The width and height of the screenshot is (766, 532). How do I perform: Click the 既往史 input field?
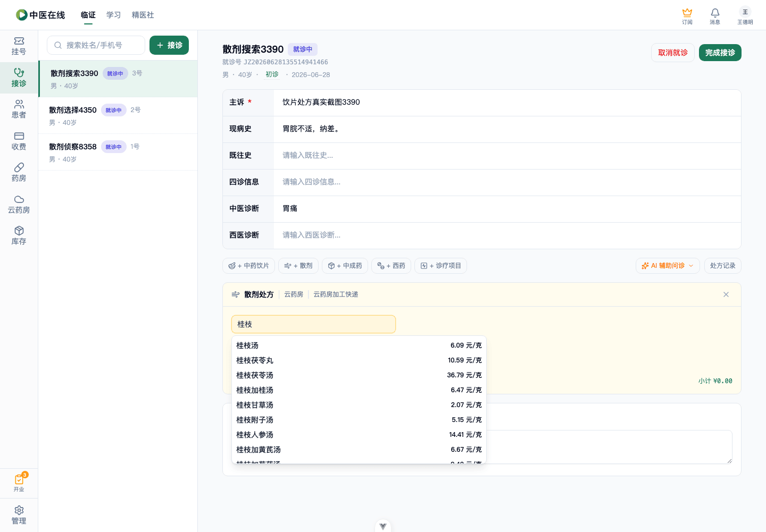(507, 156)
